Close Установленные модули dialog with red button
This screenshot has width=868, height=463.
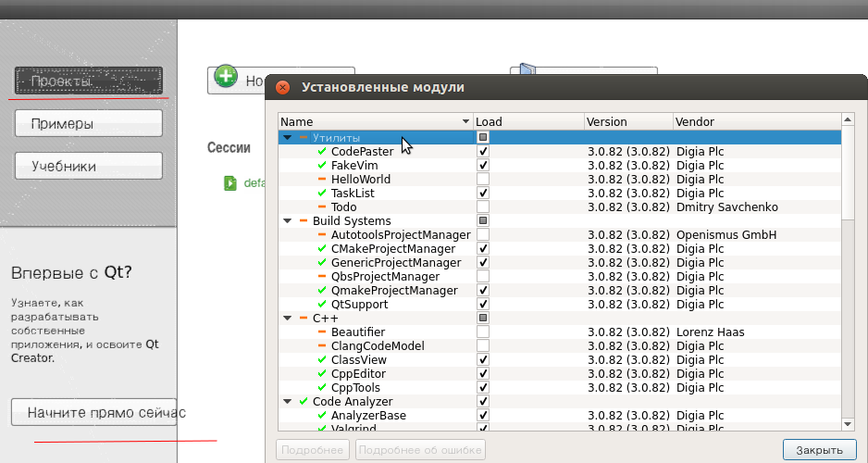[x=283, y=87]
